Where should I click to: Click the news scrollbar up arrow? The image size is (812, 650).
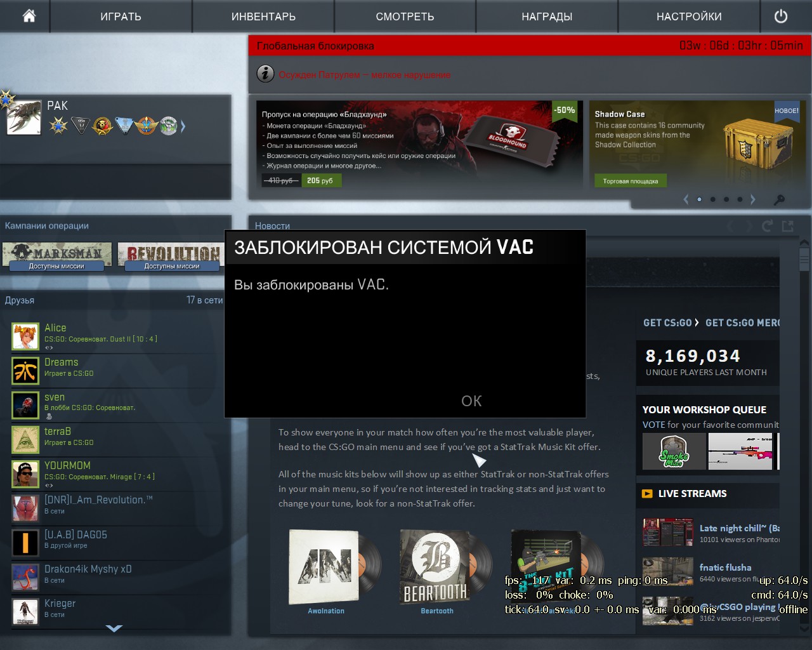click(804, 244)
